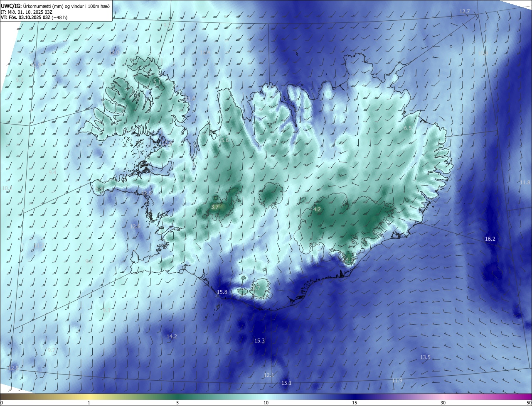
Task: Select the 12.9 value label
Action: (x=13, y=368)
